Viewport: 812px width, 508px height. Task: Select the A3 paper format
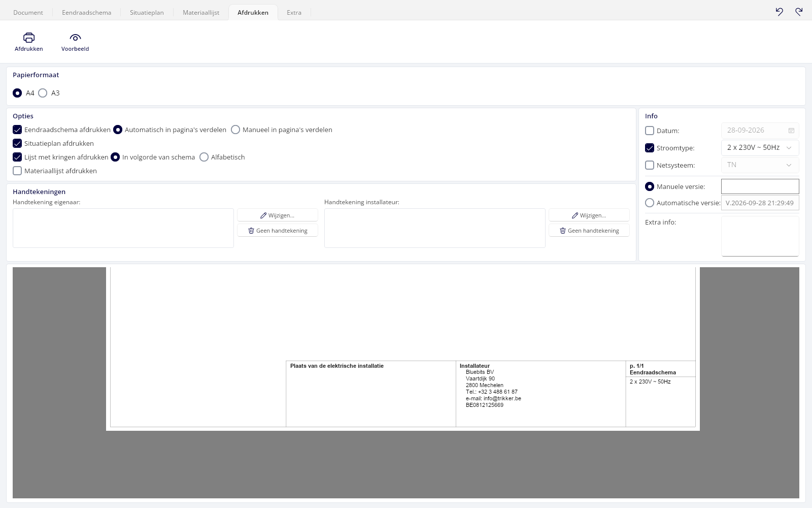coord(43,93)
